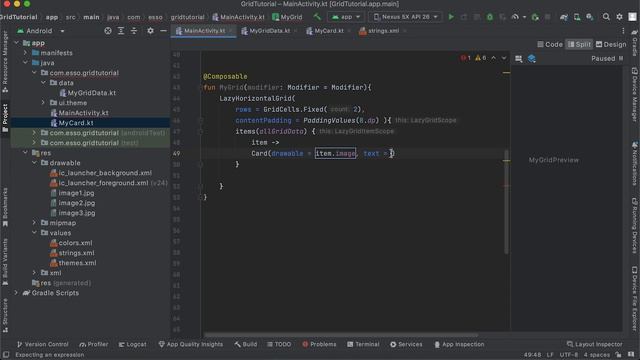
Task: Open the Android project view dropdown
Action: pyautogui.click(x=40, y=31)
